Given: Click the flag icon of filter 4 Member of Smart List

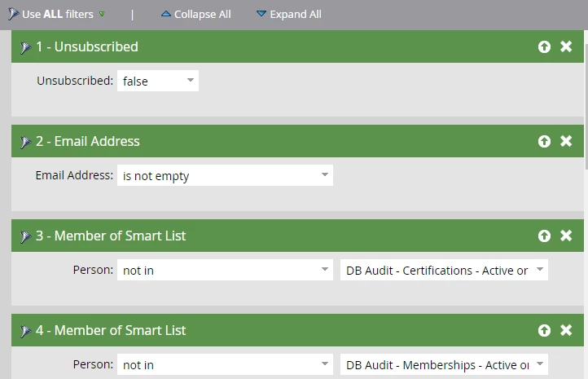Looking at the screenshot, I should point(25,331).
